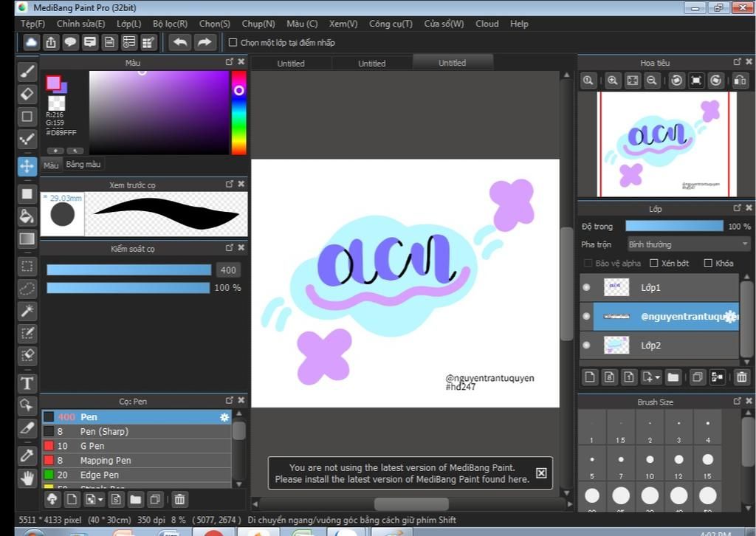Select the Edge Pen brush
Viewport: 756px width, 536px height.
[137, 475]
